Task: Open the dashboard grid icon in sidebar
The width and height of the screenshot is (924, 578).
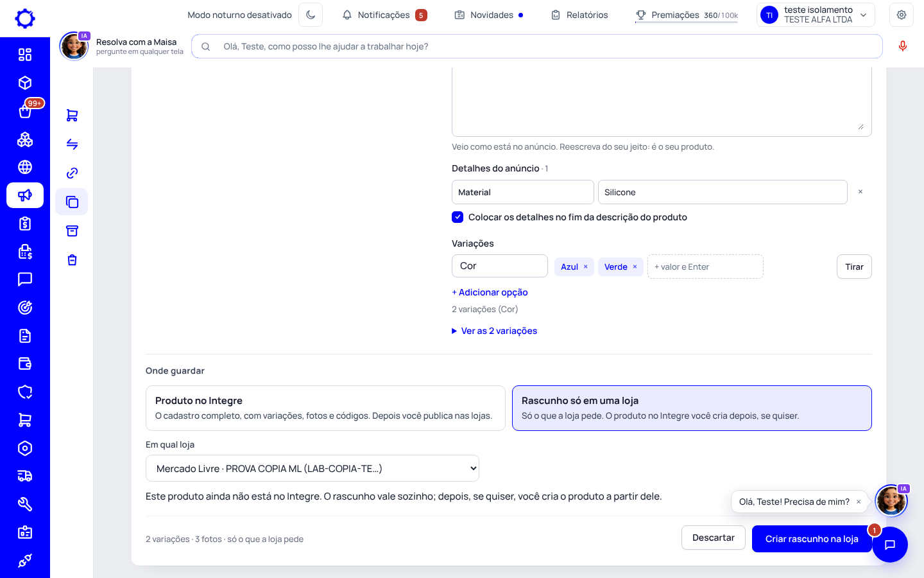Action: click(25, 55)
